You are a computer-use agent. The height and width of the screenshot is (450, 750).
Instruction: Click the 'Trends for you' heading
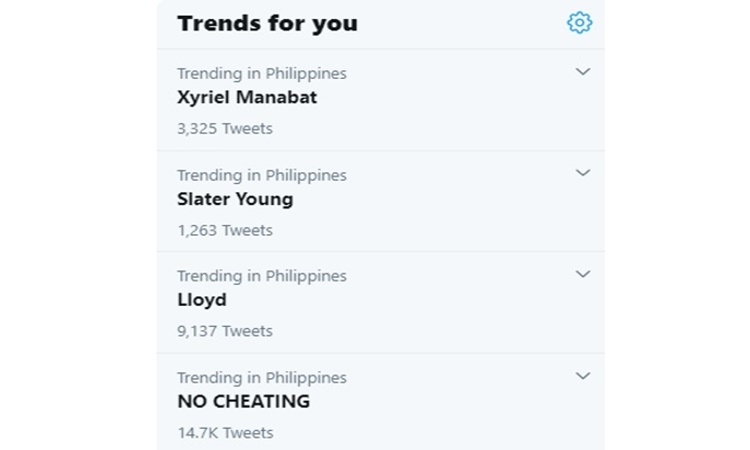[x=267, y=23]
